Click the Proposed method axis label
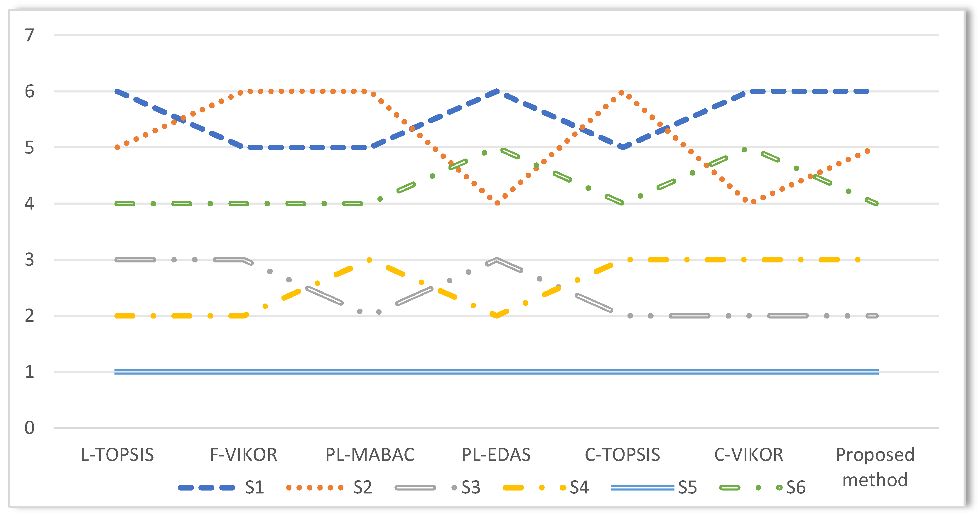980x519 pixels. click(875, 467)
